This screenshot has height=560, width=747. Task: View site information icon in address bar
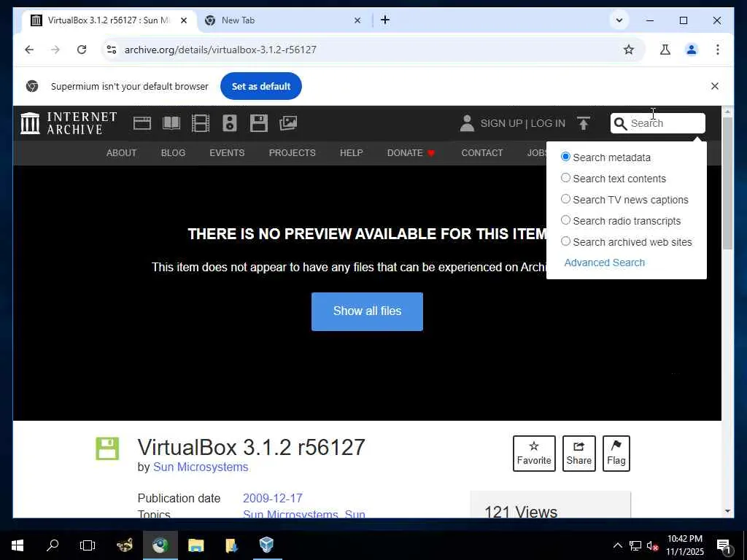(x=112, y=50)
